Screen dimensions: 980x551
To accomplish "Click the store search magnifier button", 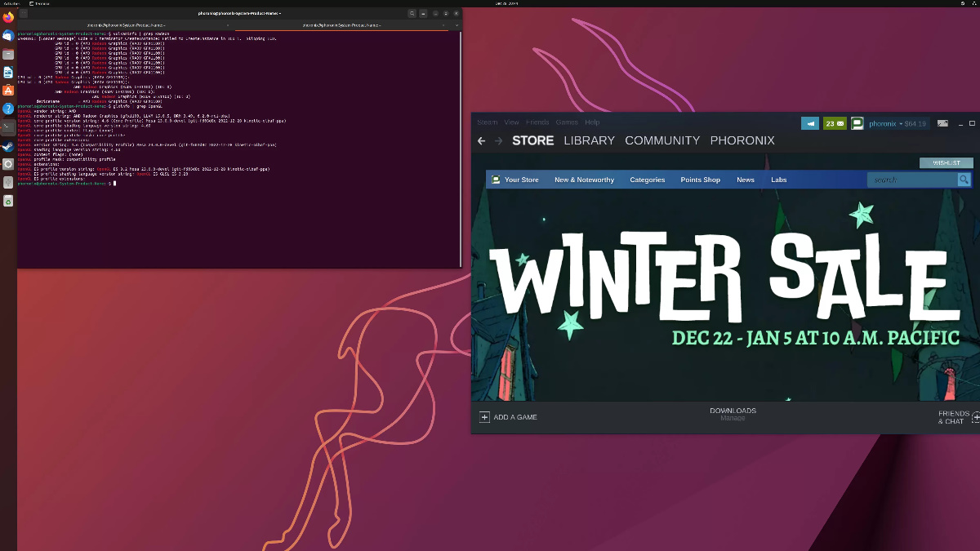I will (964, 180).
